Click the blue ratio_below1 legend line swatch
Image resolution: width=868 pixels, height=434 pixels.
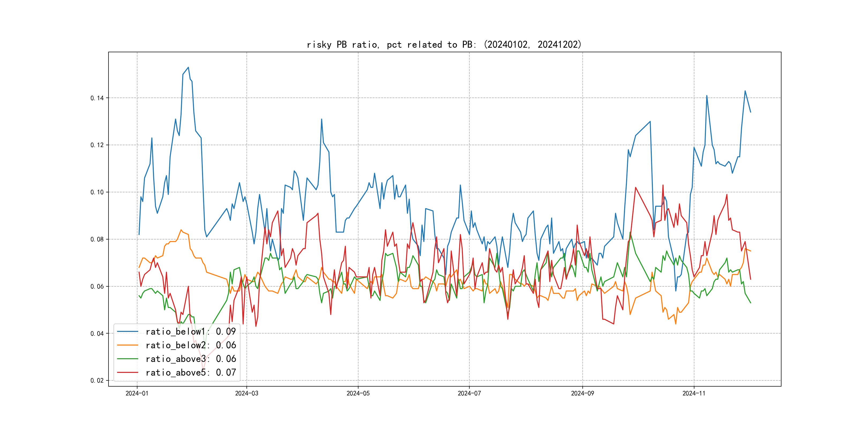point(127,332)
